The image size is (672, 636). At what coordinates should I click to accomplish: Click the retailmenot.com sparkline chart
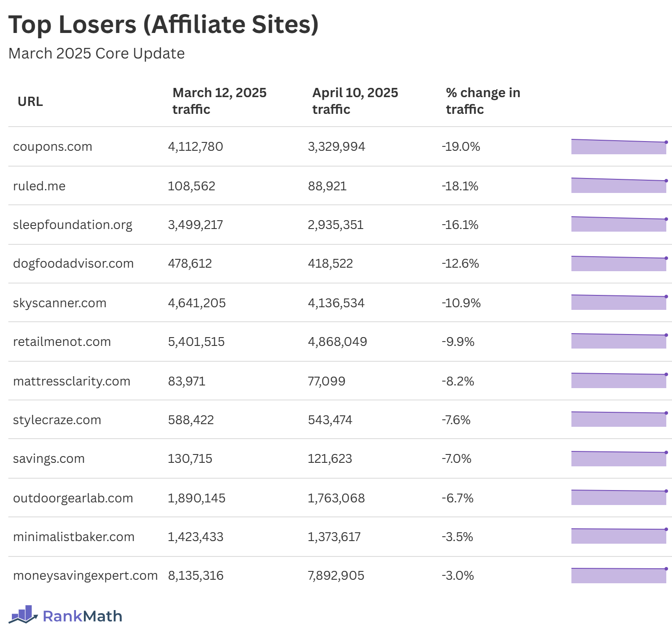point(619,341)
